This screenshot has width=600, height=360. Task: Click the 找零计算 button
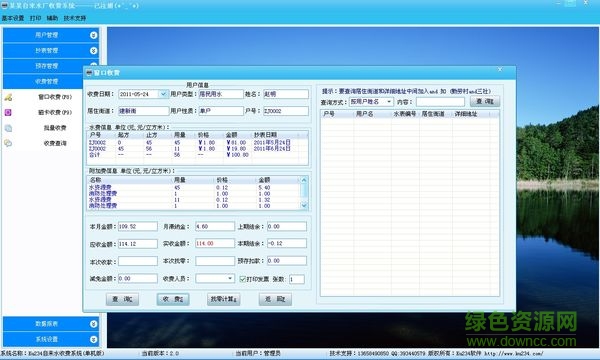[x=223, y=299]
